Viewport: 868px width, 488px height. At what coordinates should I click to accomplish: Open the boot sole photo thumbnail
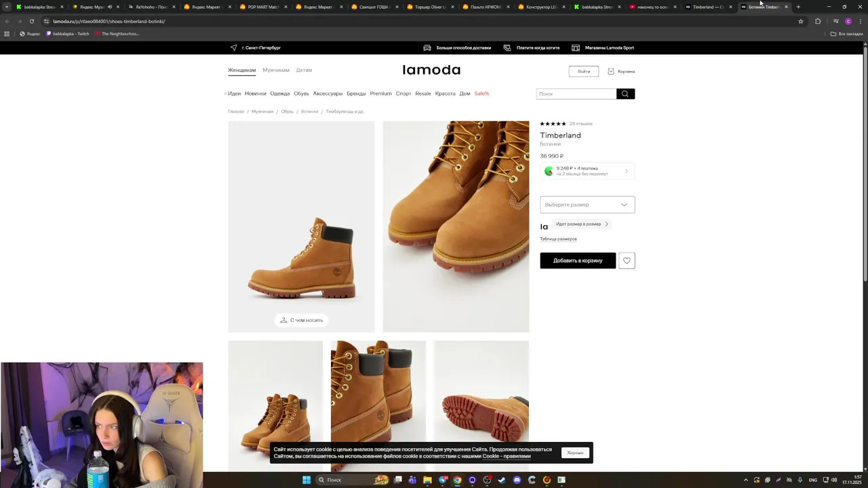(481, 405)
